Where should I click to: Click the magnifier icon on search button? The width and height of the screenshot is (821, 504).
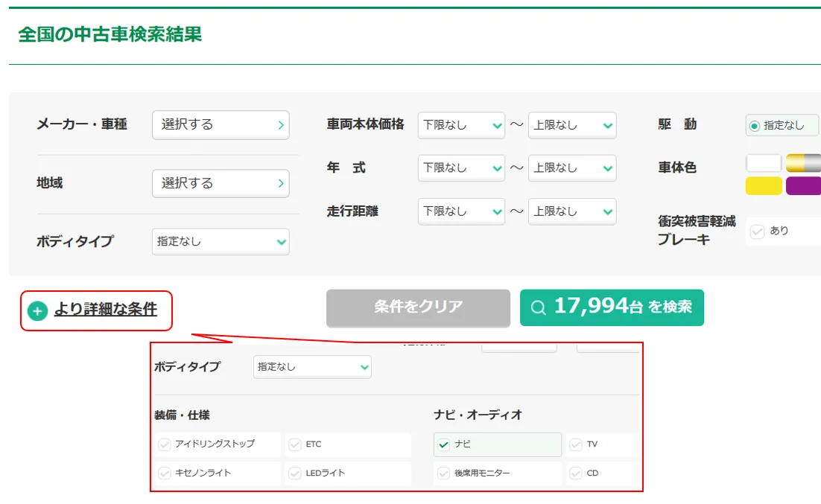[538, 307]
